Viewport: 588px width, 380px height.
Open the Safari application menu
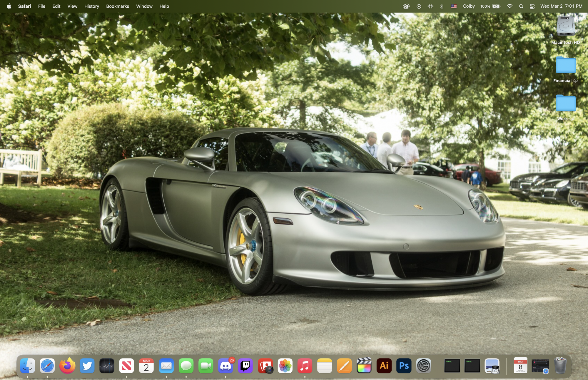(x=24, y=6)
